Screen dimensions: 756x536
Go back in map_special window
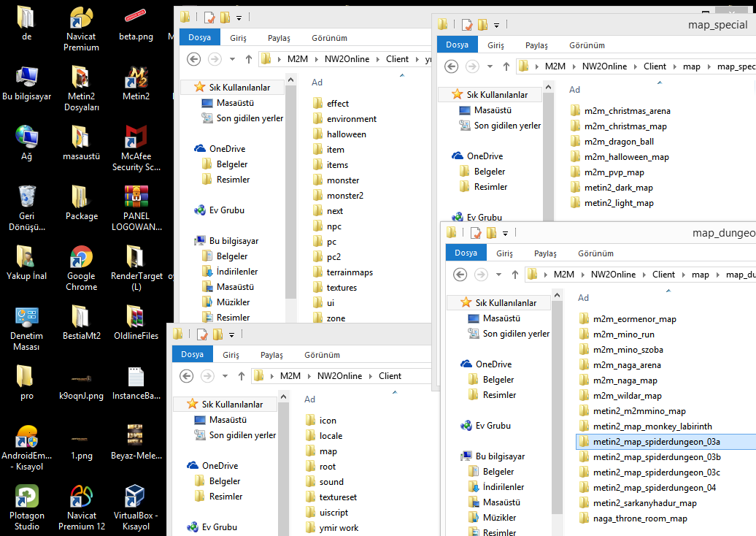[x=451, y=66]
